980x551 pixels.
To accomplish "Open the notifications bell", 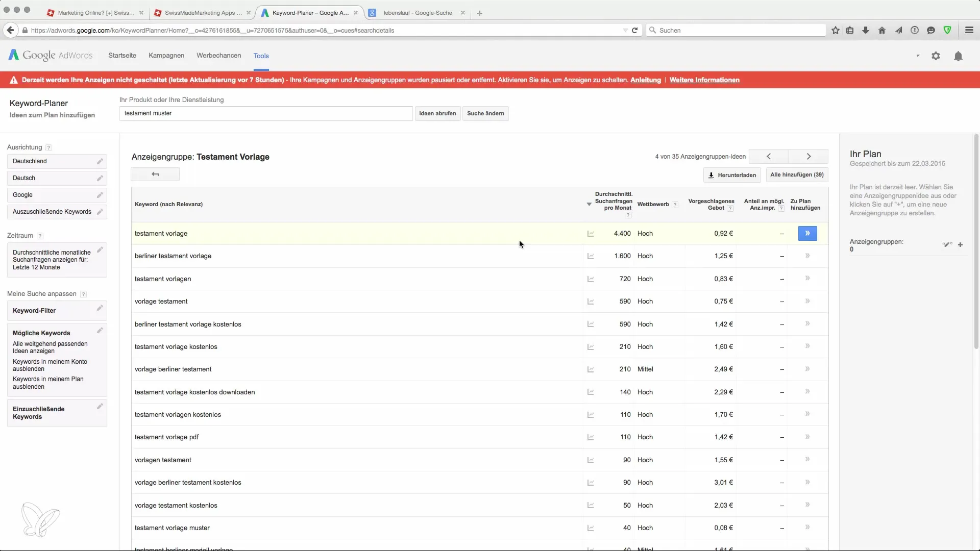I will (958, 56).
